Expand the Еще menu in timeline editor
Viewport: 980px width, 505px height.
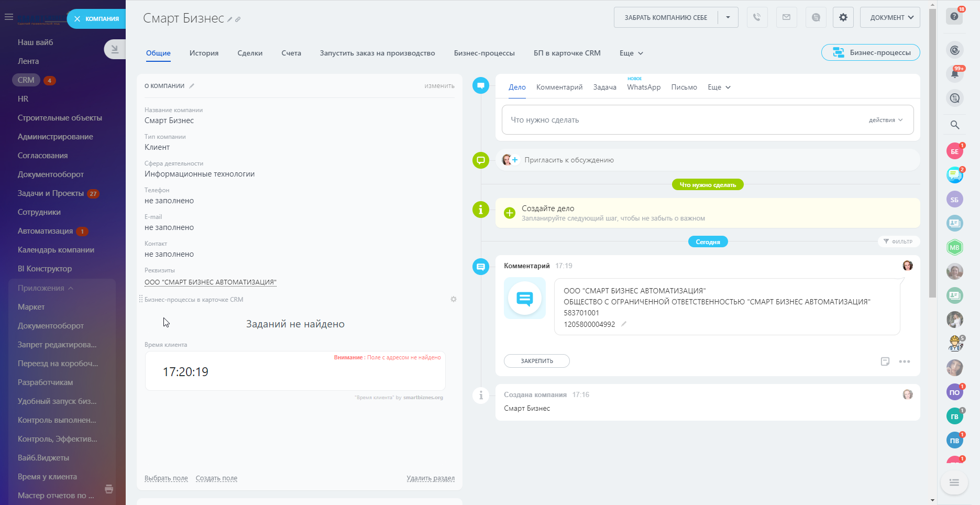[719, 87]
